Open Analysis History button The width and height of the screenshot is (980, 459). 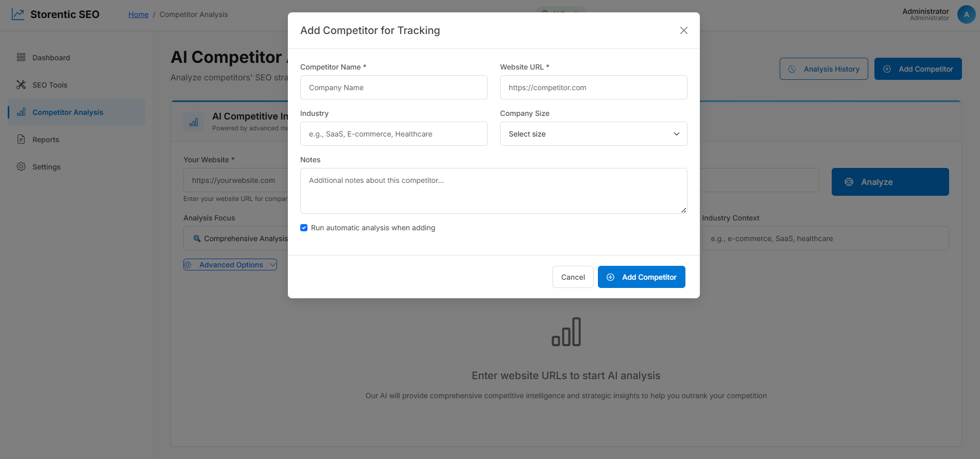(823, 69)
